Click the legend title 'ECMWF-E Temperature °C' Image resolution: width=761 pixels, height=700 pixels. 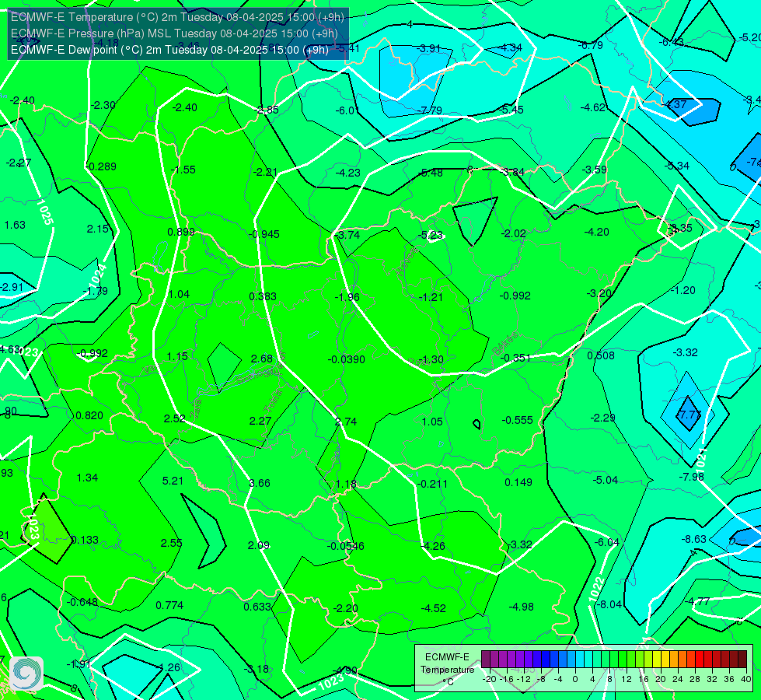click(447, 670)
